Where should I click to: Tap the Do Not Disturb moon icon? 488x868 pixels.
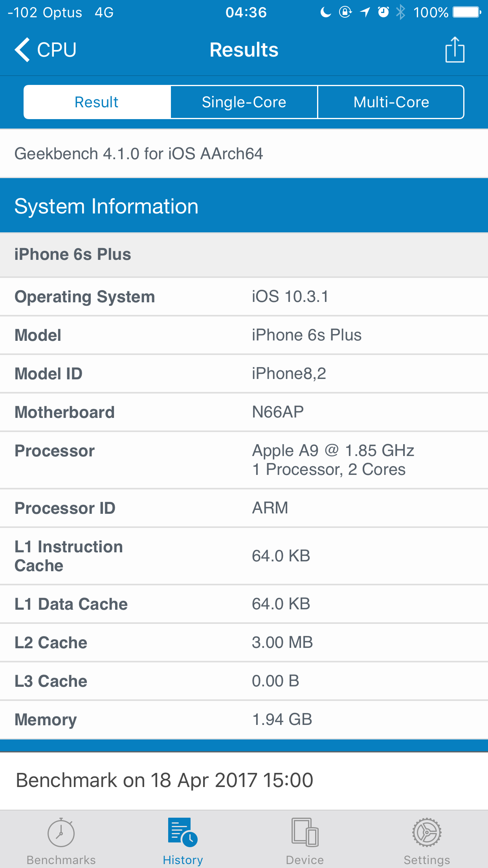click(326, 13)
